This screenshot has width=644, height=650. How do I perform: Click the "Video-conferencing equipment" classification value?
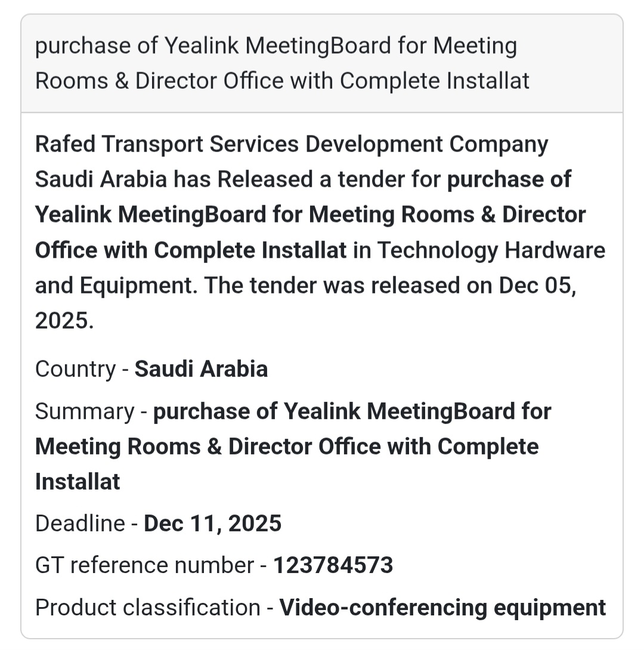[x=442, y=608]
